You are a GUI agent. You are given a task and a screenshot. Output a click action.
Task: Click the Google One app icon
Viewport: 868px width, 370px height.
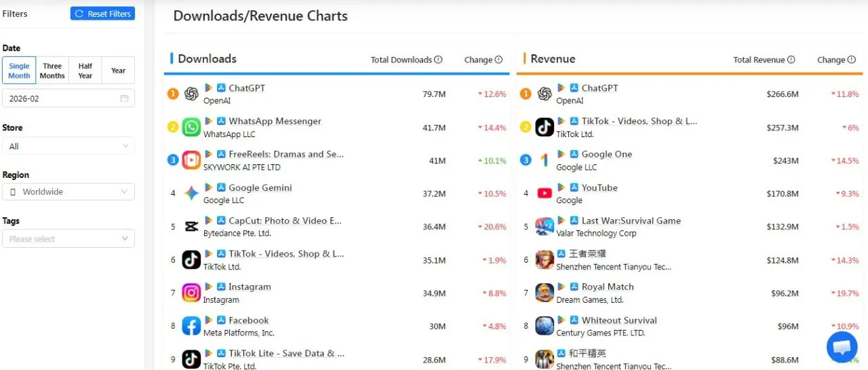point(545,160)
